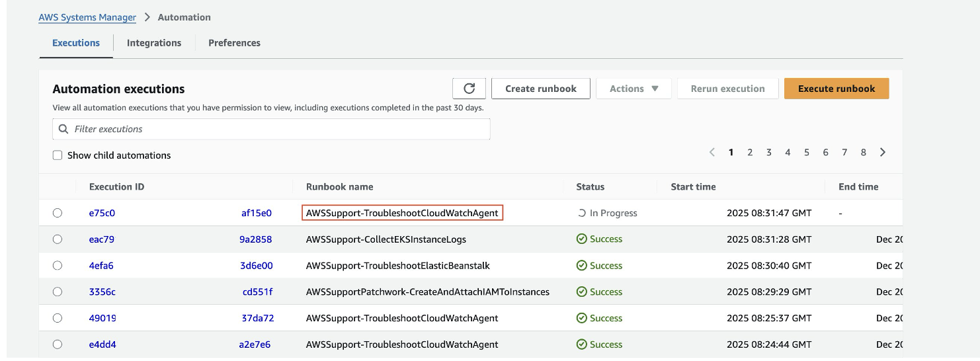This screenshot has width=980, height=361.
Task: Open the Actions dropdown menu
Action: click(x=633, y=89)
